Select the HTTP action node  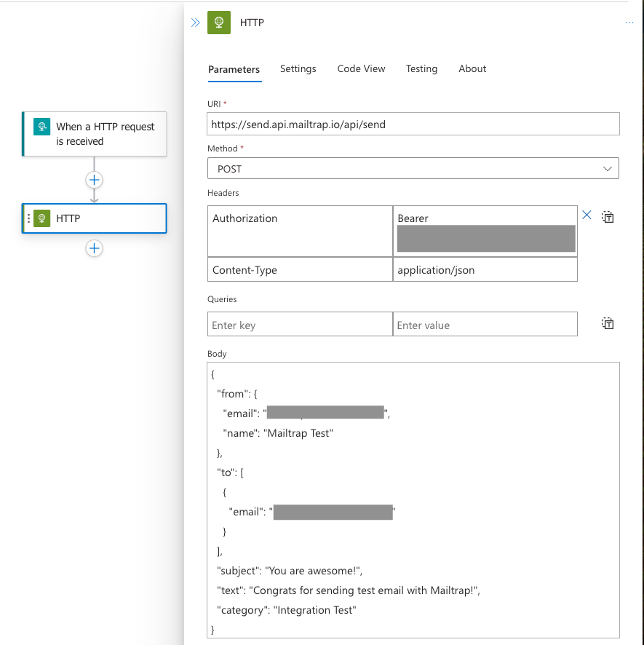click(94, 218)
